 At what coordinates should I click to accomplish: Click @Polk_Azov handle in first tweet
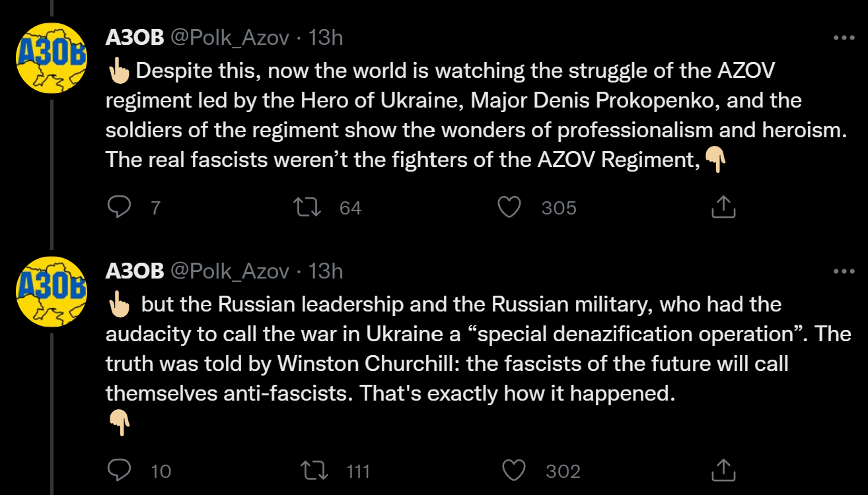point(230,38)
